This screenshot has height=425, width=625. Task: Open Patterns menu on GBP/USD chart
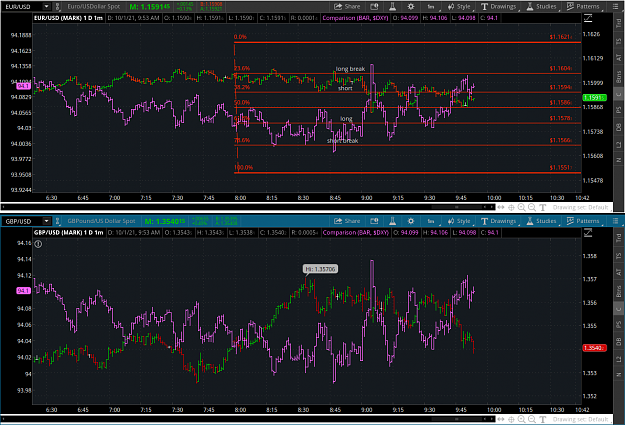click(x=584, y=221)
